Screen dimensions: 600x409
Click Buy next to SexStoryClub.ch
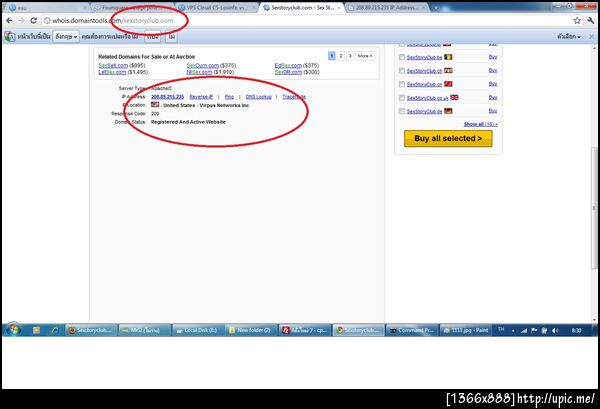tap(493, 70)
